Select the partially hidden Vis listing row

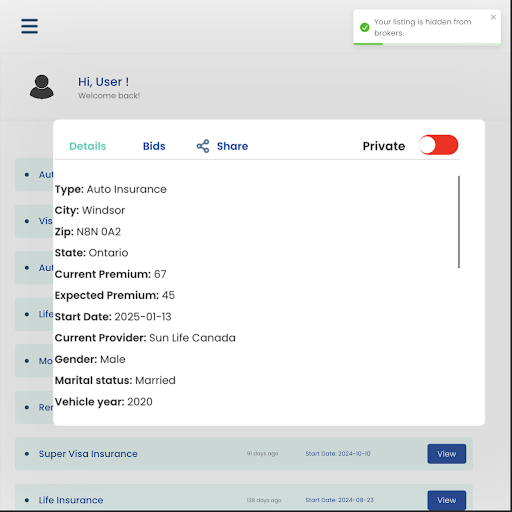pos(34,221)
